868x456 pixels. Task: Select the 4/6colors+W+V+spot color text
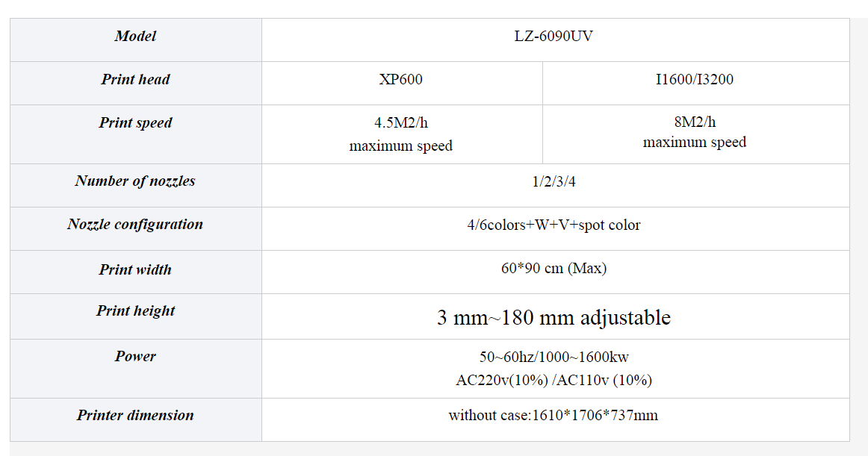554,225
